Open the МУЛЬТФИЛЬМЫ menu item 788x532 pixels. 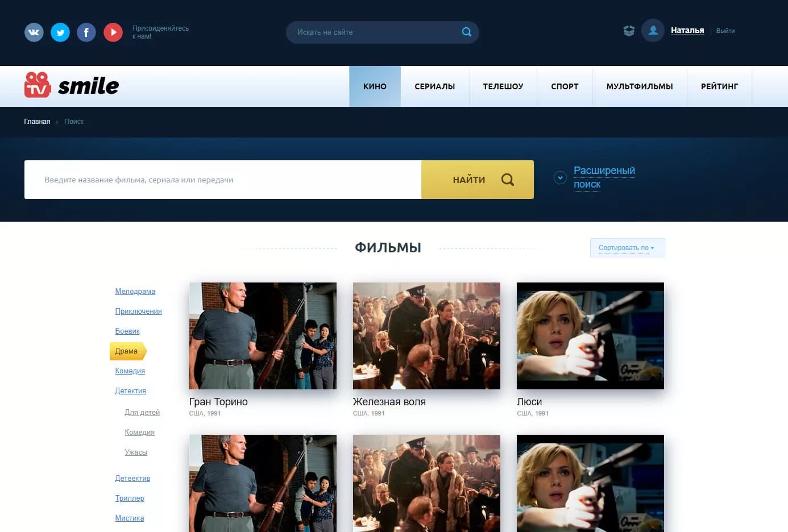click(640, 86)
